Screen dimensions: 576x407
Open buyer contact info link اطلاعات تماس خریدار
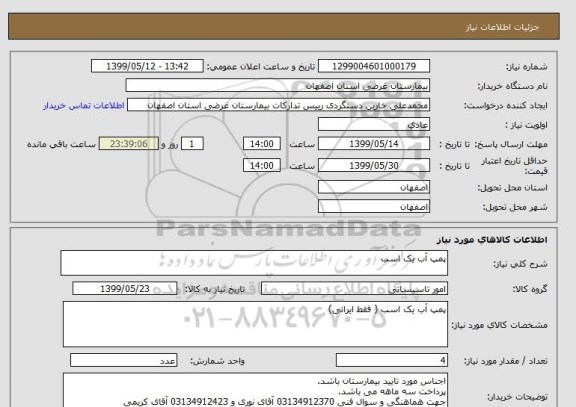click(x=84, y=105)
